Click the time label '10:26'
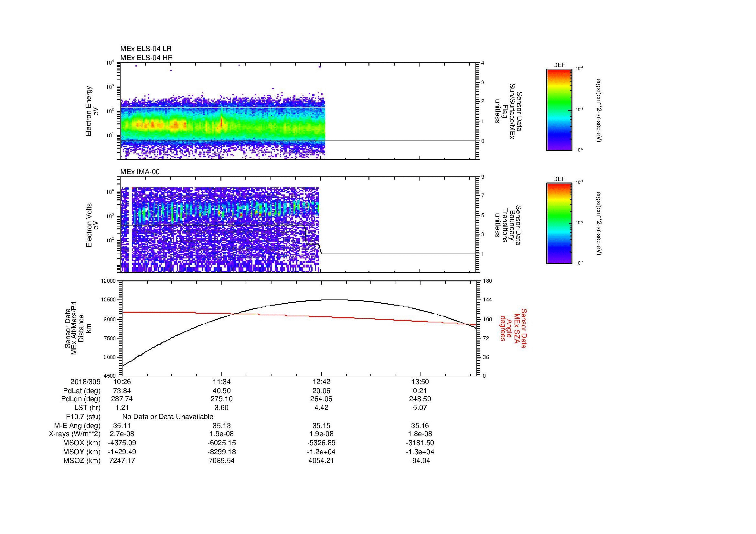 coord(122,382)
